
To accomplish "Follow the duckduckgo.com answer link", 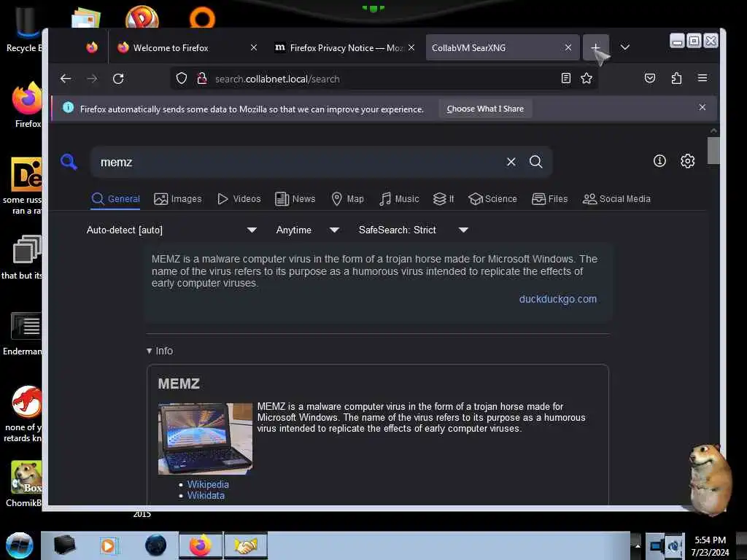I will pyautogui.click(x=557, y=299).
